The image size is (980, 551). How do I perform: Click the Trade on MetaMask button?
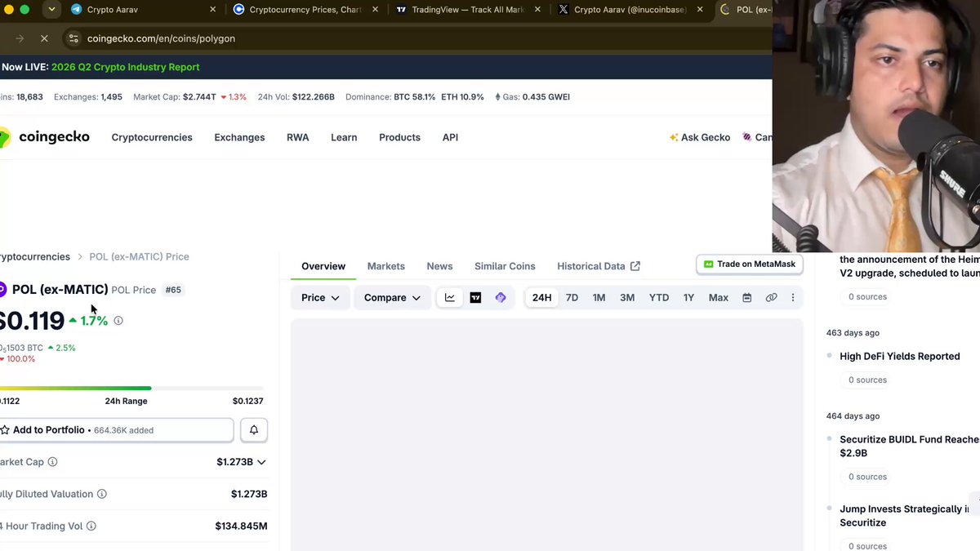(750, 264)
